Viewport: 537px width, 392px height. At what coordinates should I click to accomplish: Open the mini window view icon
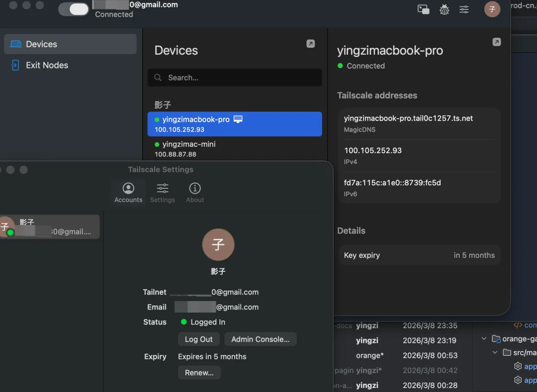[423, 9]
